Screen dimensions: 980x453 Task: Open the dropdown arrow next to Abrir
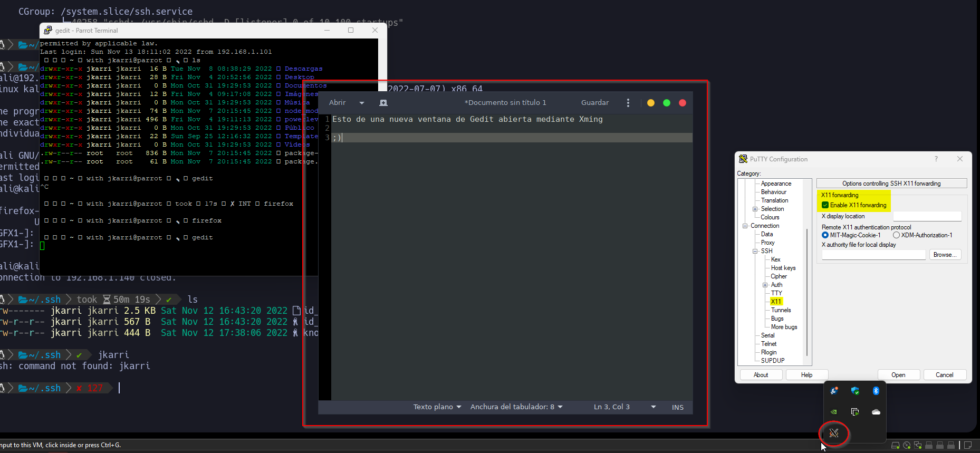362,103
